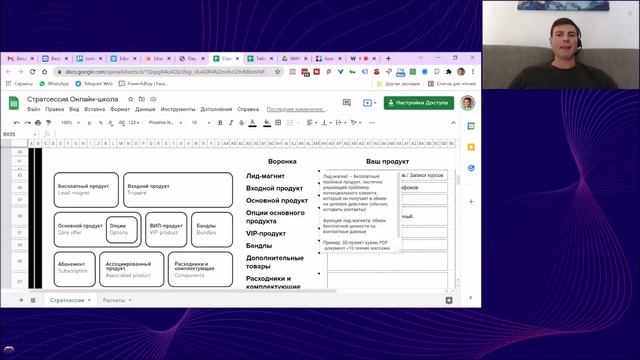This screenshot has width=640, height=360.
Task: Open the font family dropdown
Action: tap(165, 122)
